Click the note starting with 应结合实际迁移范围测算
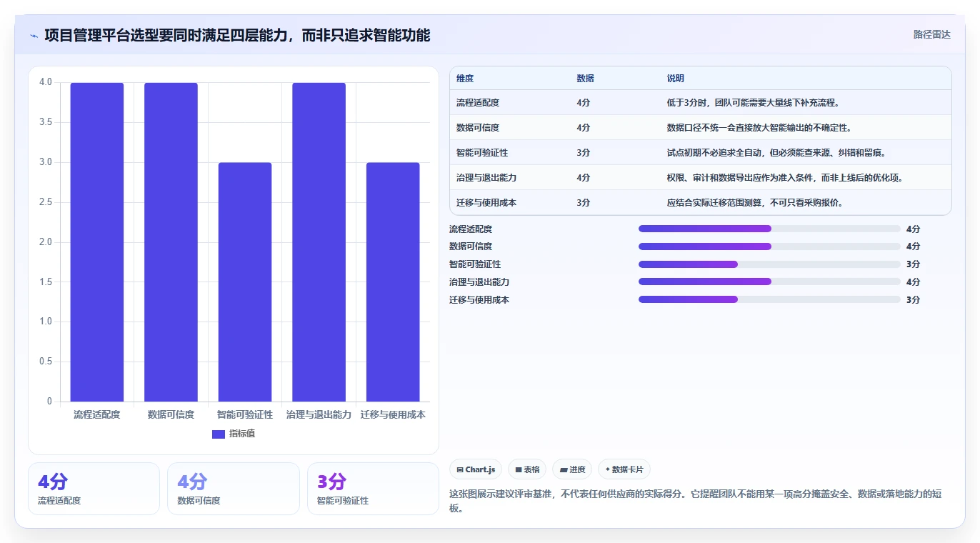This screenshot has height=543, width=980. click(x=755, y=203)
